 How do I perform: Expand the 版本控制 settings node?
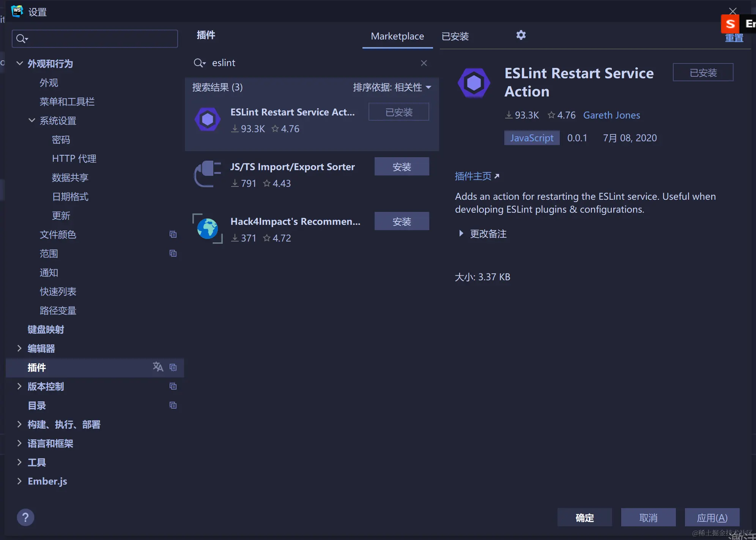point(20,386)
